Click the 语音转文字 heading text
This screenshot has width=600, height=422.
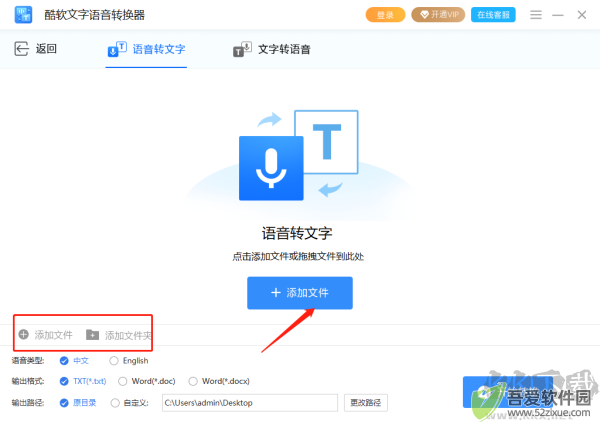coord(297,233)
